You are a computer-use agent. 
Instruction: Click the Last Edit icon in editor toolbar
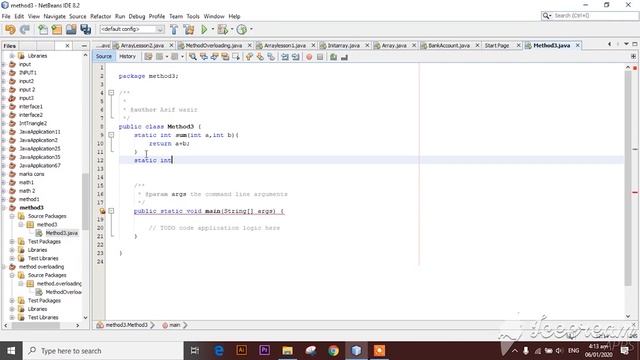148,57
